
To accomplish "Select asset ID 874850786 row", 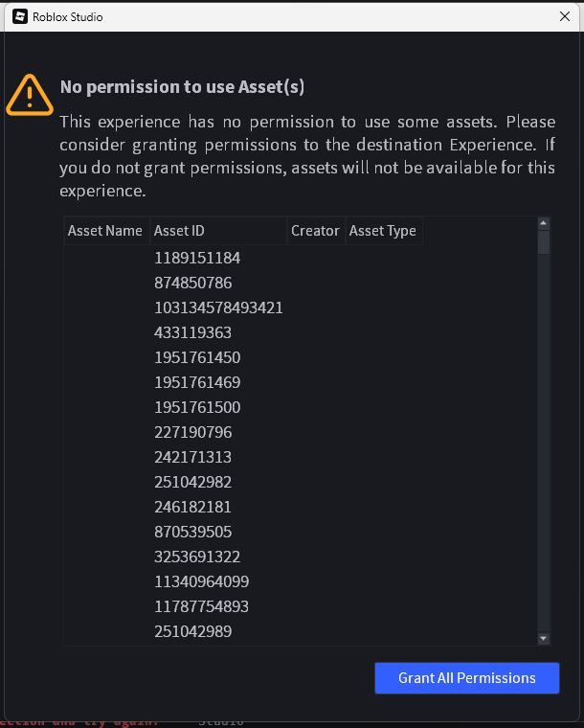I will (x=193, y=284).
